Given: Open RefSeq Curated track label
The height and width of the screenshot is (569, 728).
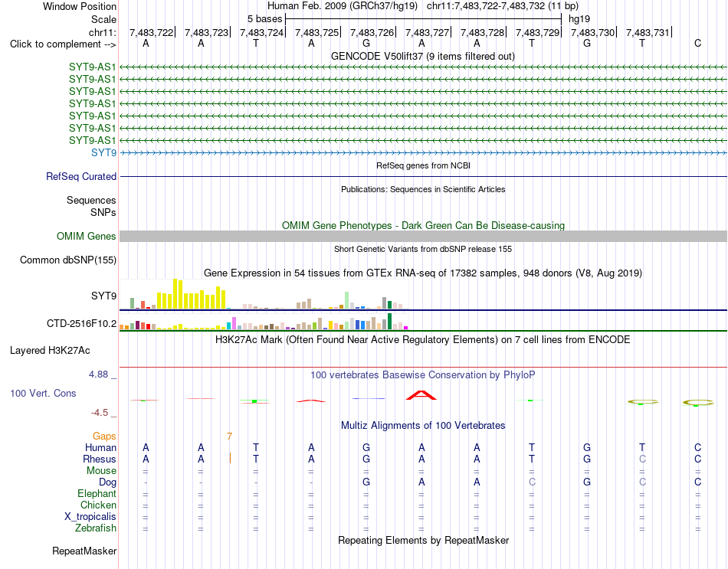Looking at the screenshot, I should [81, 176].
